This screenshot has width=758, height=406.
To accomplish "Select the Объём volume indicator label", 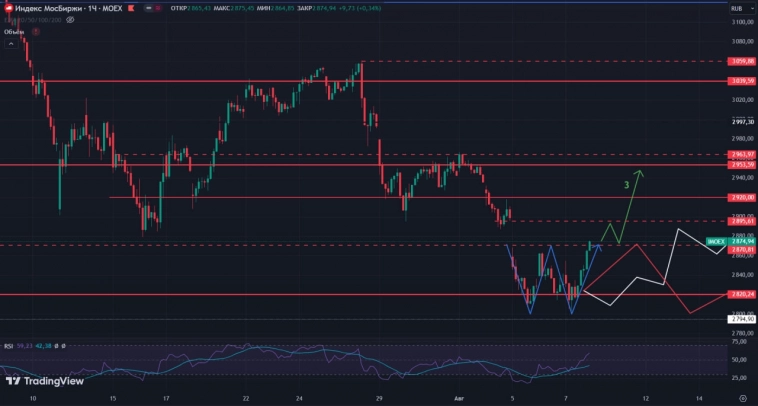I will pyautogui.click(x=14, y=31).
